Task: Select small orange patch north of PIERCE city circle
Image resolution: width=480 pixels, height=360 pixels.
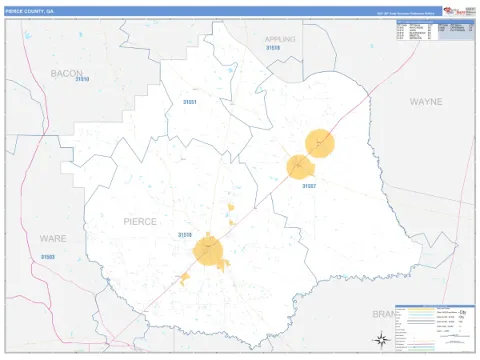Action: pos(231,207)
